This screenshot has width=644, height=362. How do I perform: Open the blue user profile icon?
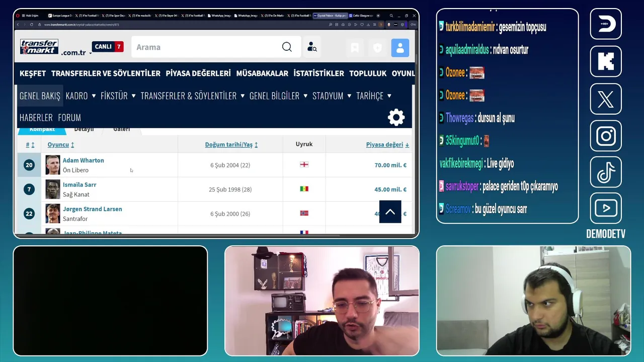point(400,48)
